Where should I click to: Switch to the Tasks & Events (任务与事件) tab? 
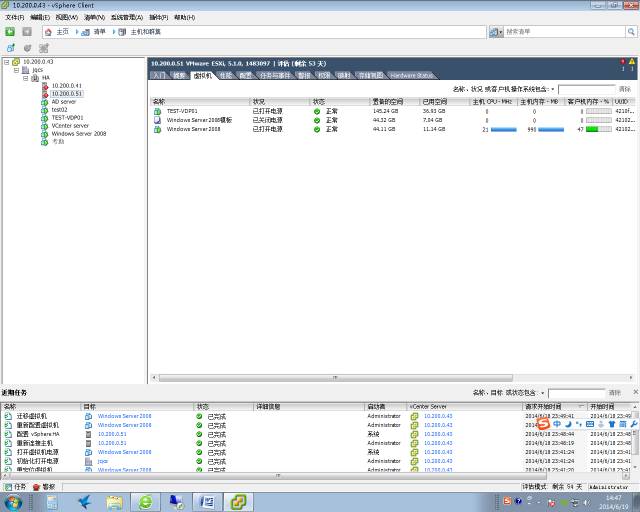[275, 76]
